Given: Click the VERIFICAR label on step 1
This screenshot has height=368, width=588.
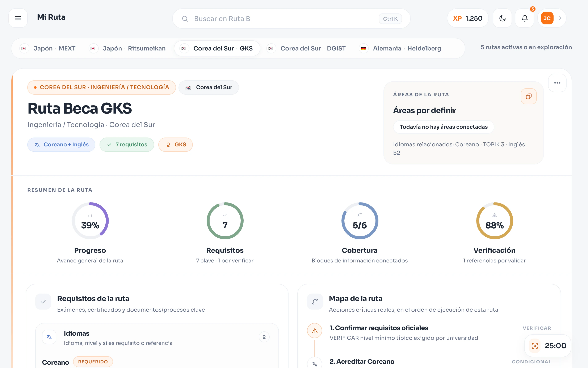Looking at the screenshot, I should coord(537,328).
